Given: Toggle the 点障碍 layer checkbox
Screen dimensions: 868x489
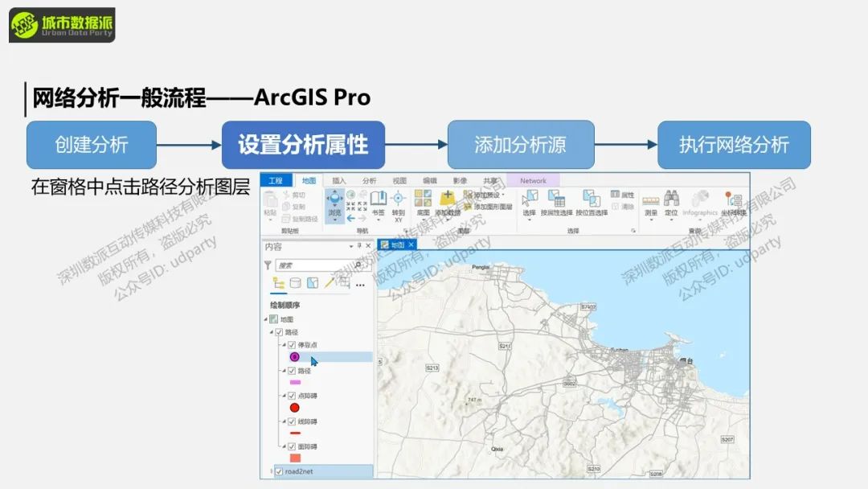Looking at the screenshot, I should tap(292, 396).
